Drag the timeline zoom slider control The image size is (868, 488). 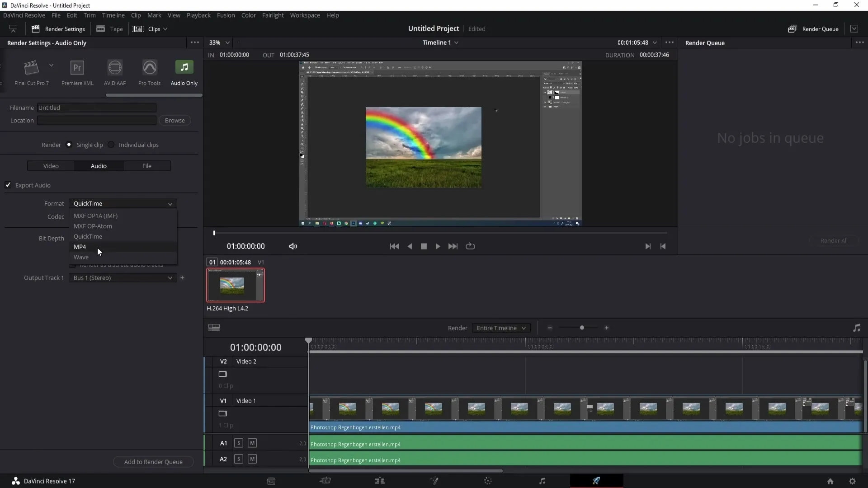[x=582, y=328]
